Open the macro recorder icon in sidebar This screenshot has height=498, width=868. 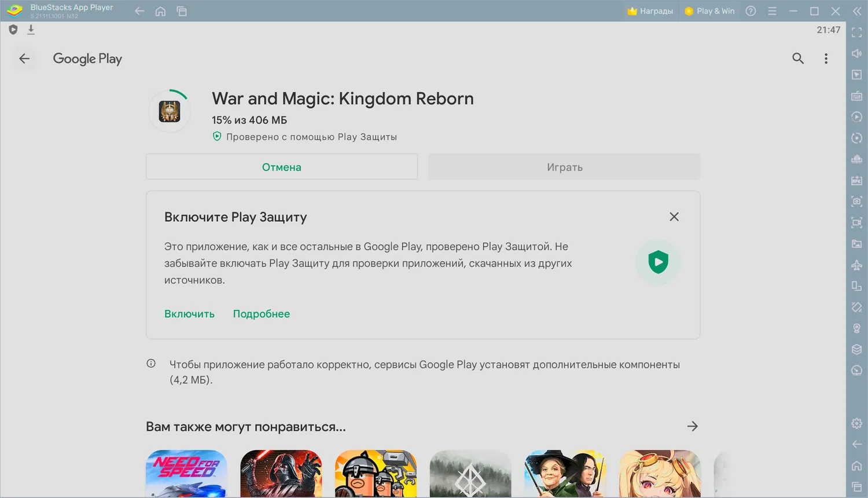pyautogui.click(x=857, y=117)
